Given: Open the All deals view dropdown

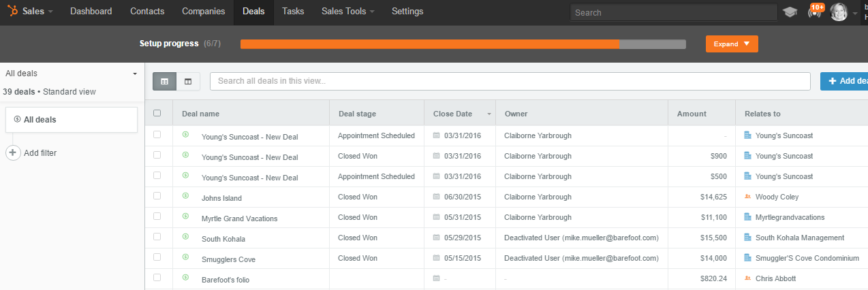Looking at the screenshot, I should 71,74.
